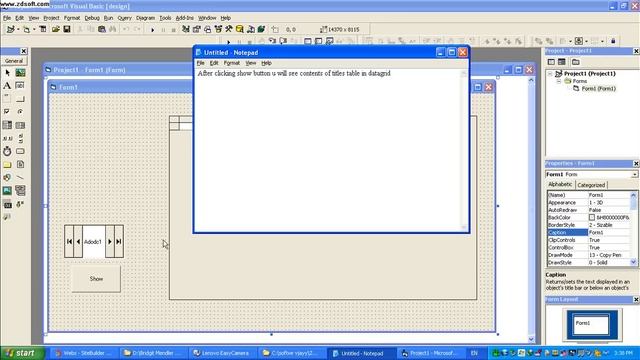Select the OLE control tool

[7, 204]
